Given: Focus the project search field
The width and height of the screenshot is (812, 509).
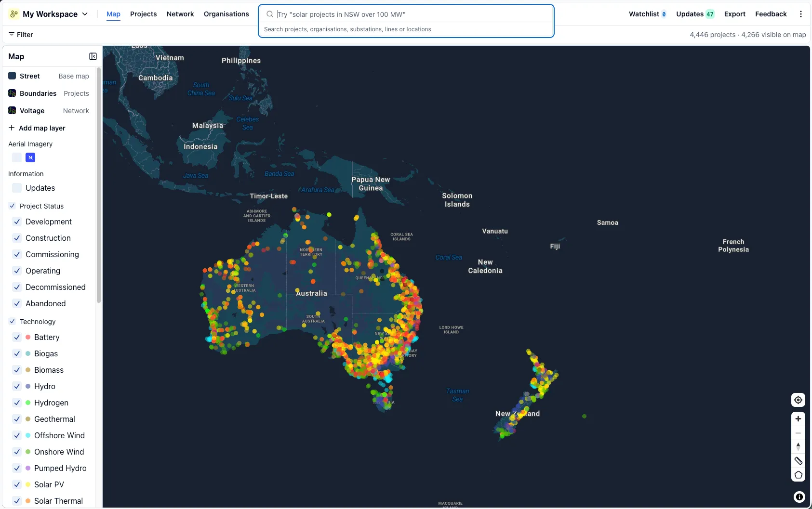Looking at the screenshot, I should coord(406,14).
